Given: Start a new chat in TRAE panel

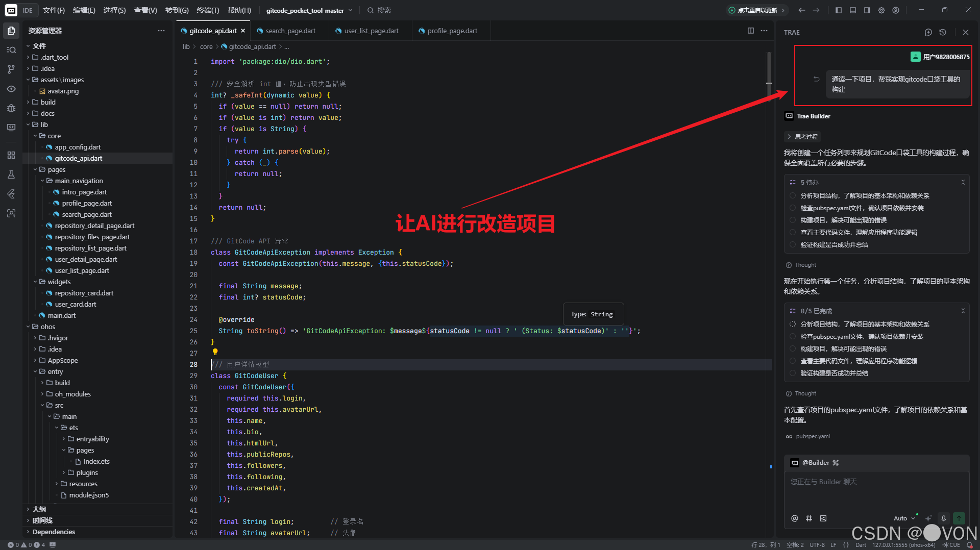Looking at the screenshot, I should [928, 32].
